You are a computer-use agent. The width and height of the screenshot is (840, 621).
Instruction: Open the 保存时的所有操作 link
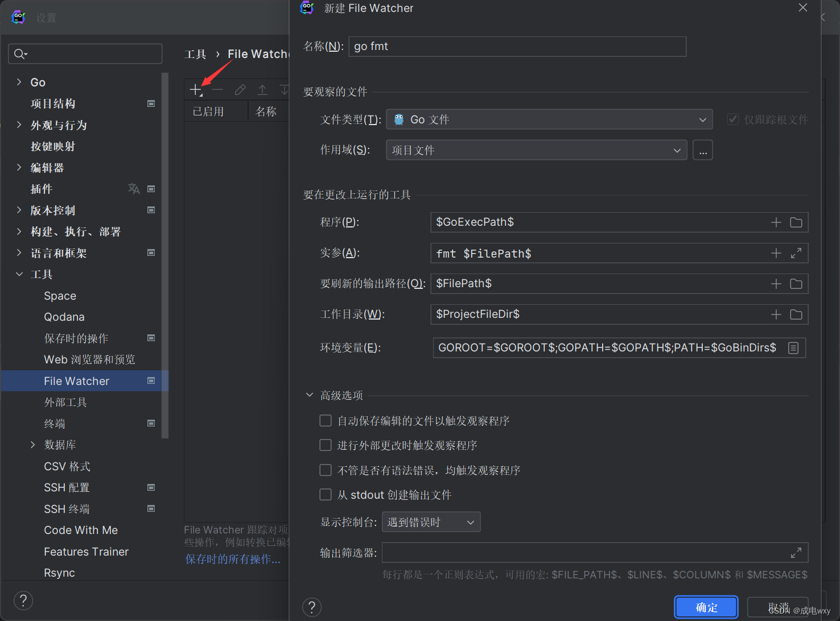click(232, 559)
